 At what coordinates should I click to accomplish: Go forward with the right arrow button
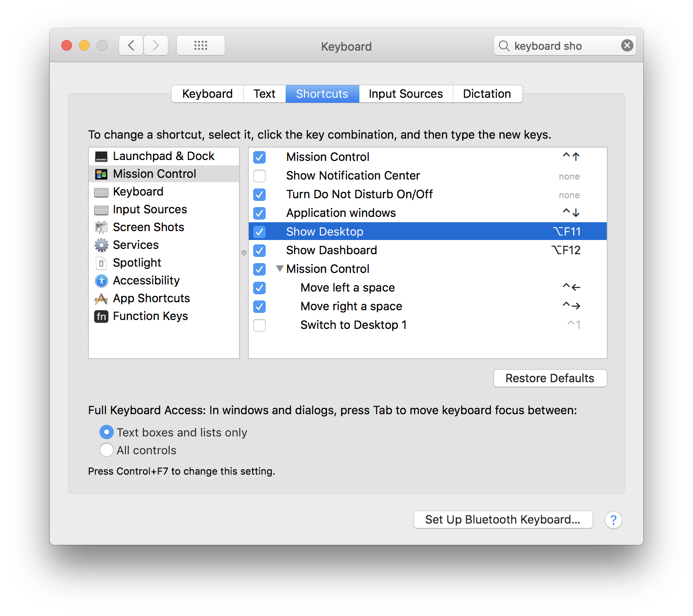point(156,45)
